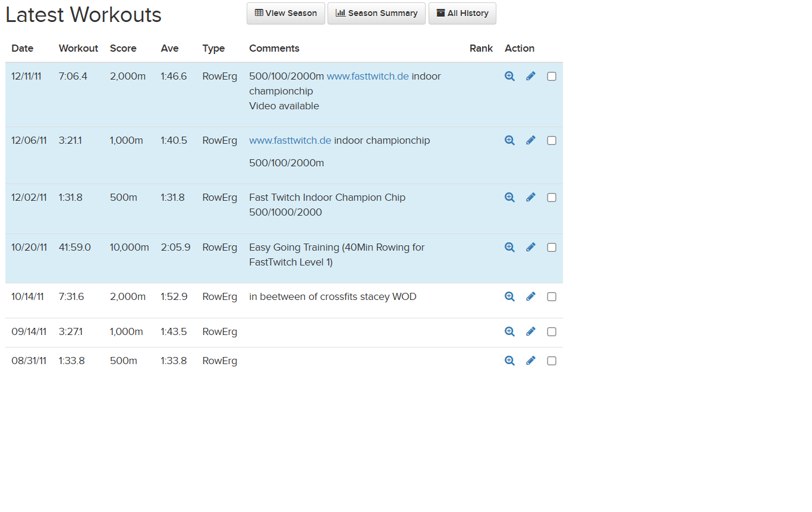The height and width of the screenshot is (512, 812).
Task: Open All History
Action: click(462, 13)
